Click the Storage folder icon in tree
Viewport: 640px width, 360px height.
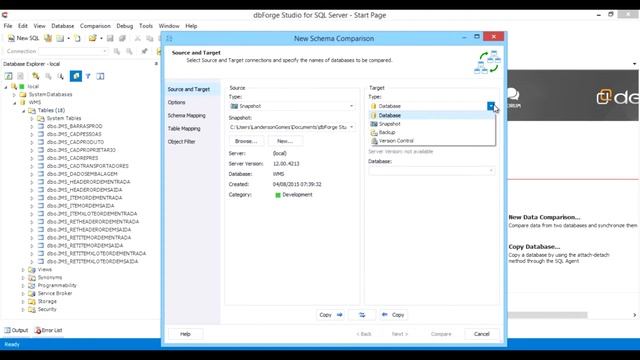tap(32, 301)
